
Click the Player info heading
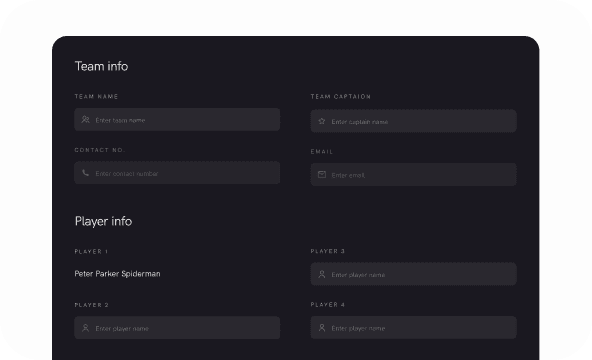(103, 221)
